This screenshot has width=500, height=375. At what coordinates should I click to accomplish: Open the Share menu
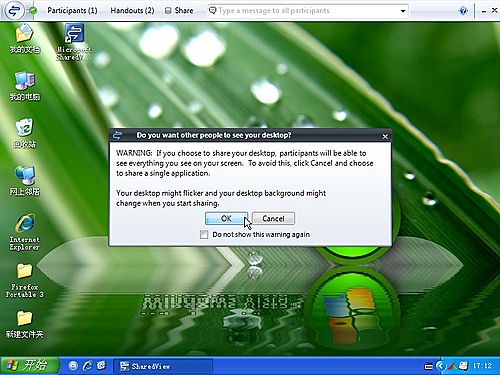point(179,11)
